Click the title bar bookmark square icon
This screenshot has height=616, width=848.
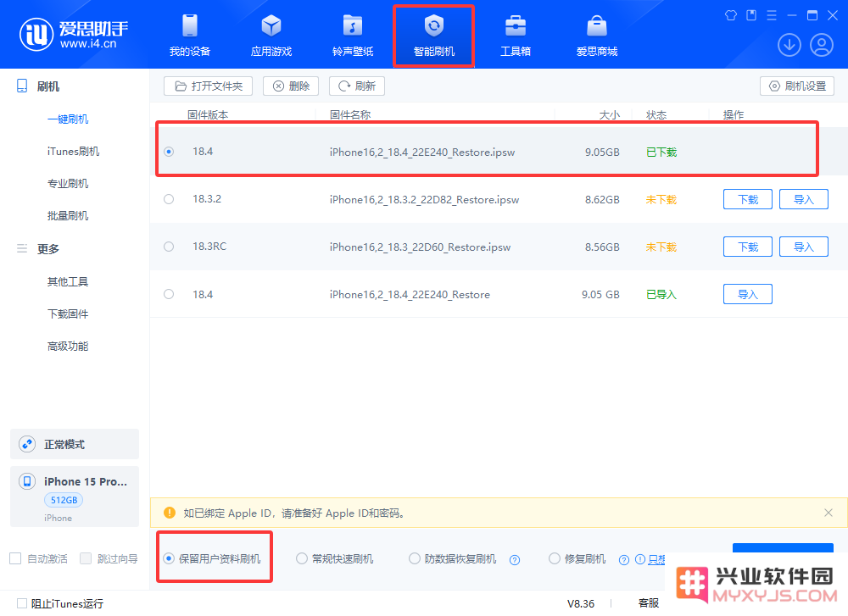click(751, 15)
